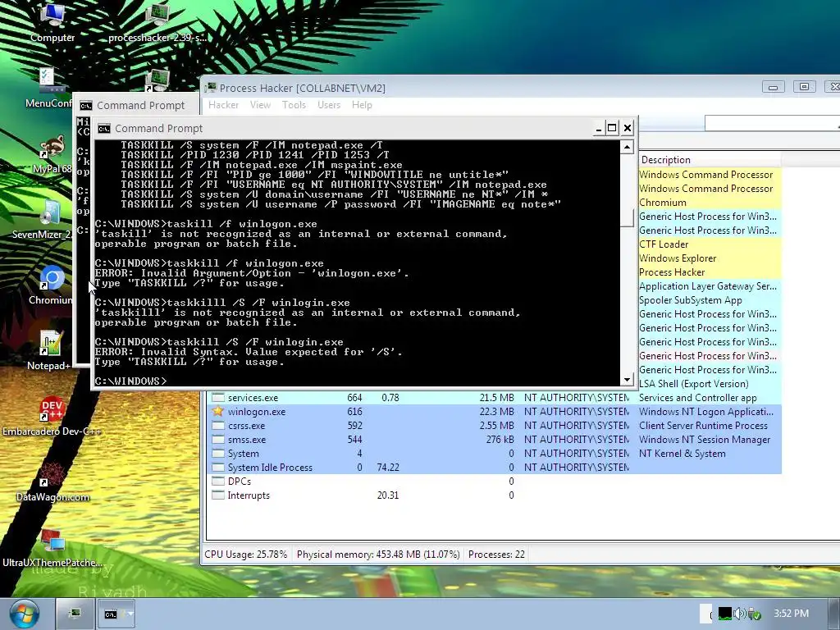The height and width of the screenshot is (630, 840).
Task: Select the System process row
Action: pos(494,453)
